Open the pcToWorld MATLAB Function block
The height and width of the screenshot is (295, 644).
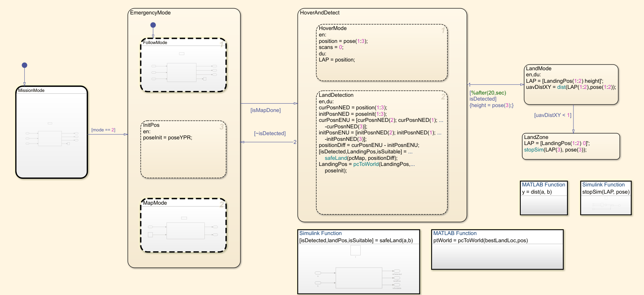[498, 249]
